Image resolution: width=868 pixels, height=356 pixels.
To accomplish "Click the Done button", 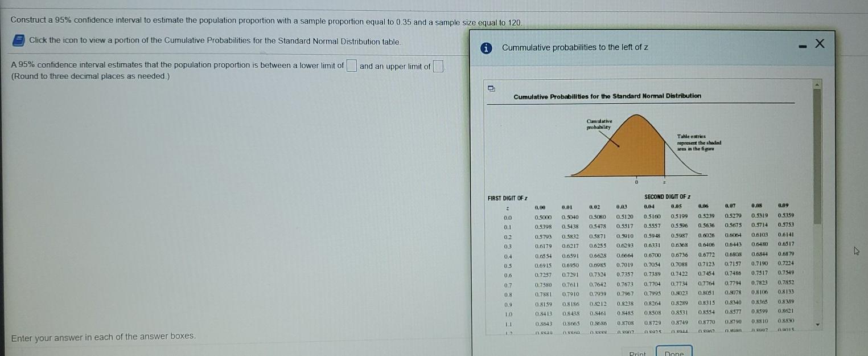I will [x=674, y=352].
